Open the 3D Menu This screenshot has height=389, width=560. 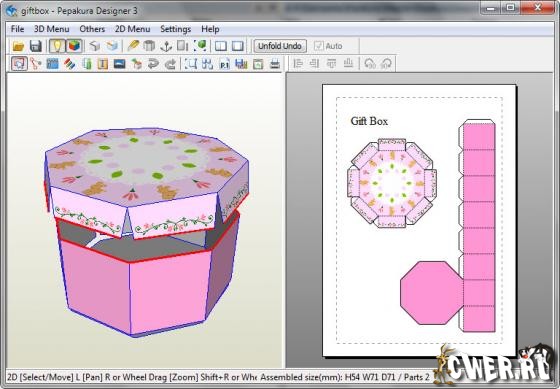[x=52, y=29]
